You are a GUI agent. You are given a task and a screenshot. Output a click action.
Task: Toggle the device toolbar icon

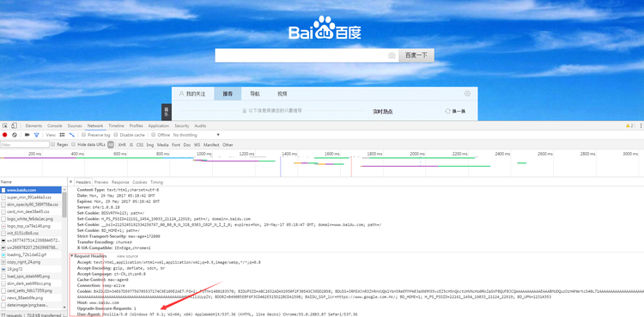point(14,125)
